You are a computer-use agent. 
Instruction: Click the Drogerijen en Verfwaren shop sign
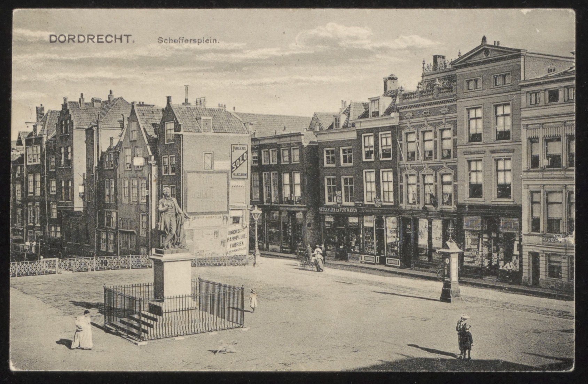pyautogui.click(x=338, y=210)
